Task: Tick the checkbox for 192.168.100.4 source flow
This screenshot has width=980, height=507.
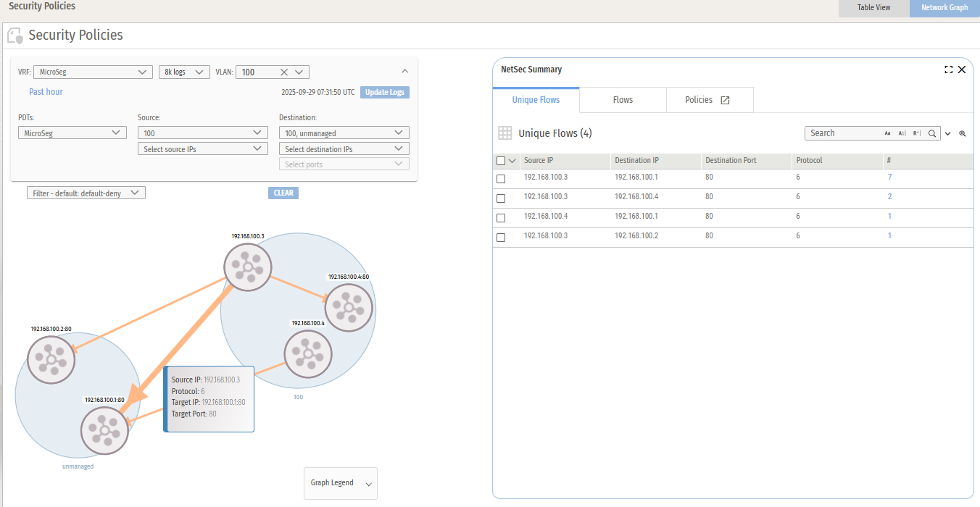Action: coord(501,217)
